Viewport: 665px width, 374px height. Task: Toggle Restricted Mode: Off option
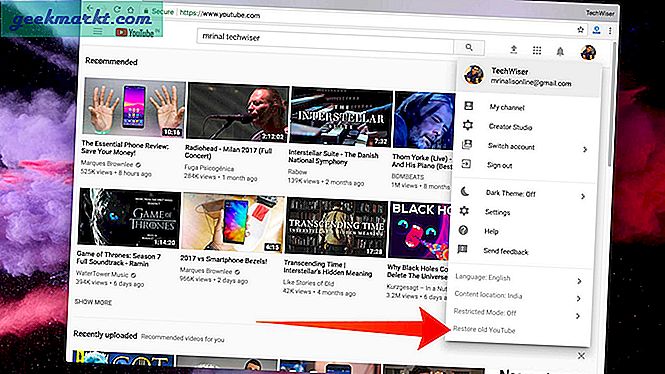(x=485, y=313)
